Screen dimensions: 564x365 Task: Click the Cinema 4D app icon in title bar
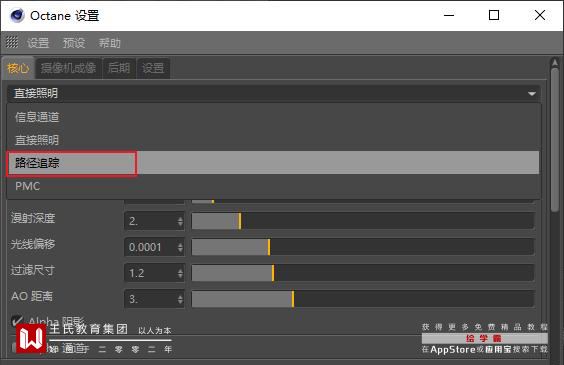pyautogui.click(x=17, y=15)
